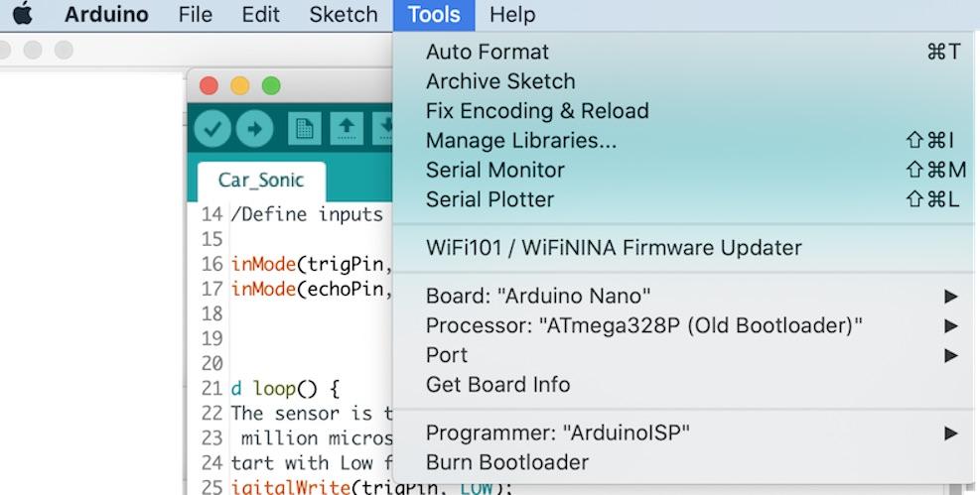The height and width of the screenshot is (495, 980).
Task: Expand the Board: "Arduino Nano" submenu
Action: (684, 296)
